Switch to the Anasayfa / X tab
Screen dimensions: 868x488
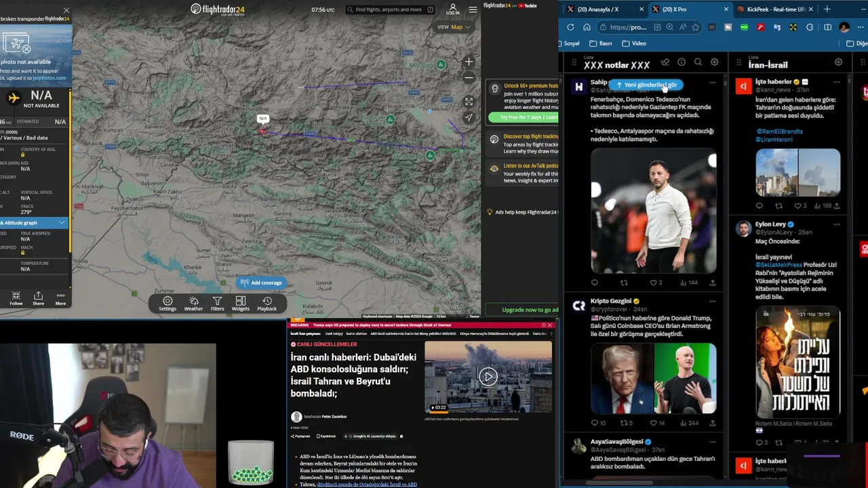[x=603, y=9]
